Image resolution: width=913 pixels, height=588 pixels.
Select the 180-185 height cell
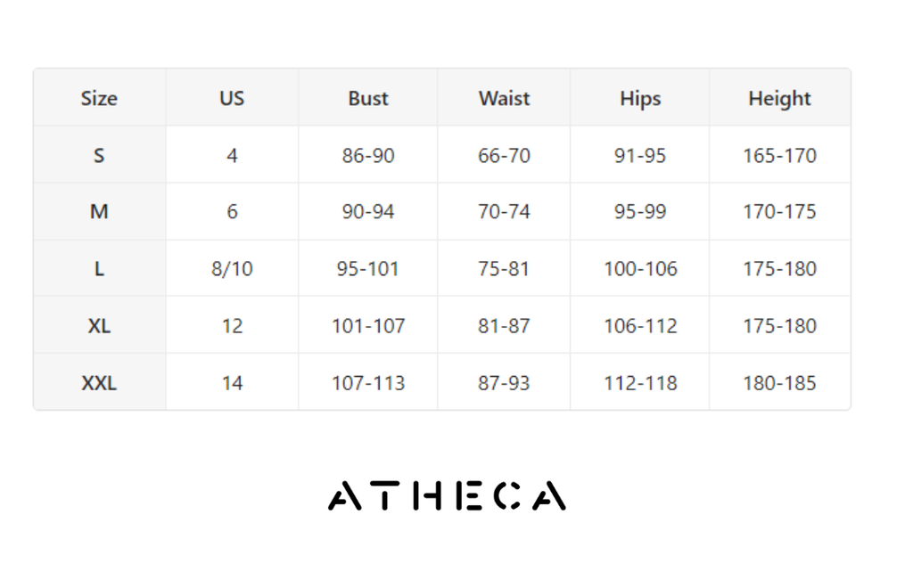(779, 383)
